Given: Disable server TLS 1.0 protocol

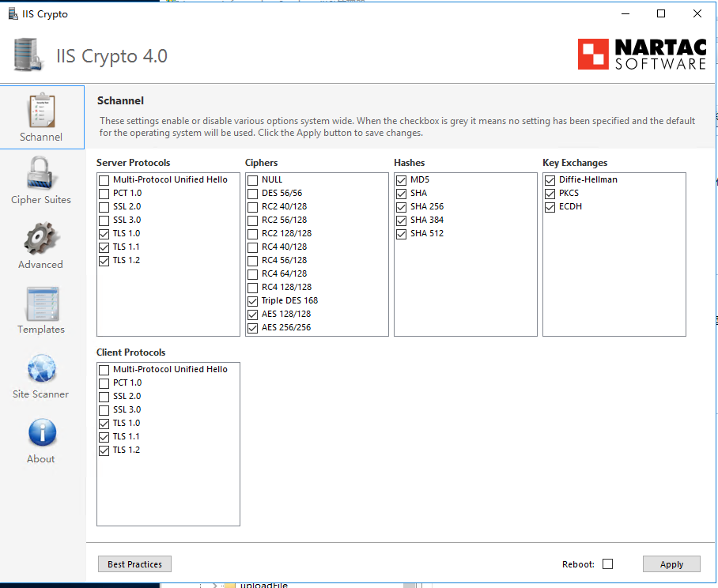Looking at the screenshot, I should coord(104,234).
